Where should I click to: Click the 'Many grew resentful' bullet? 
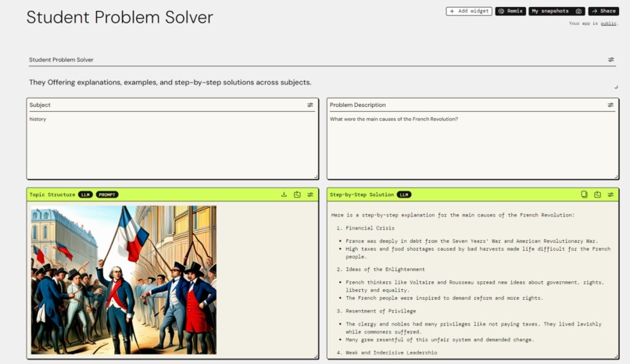point(439,340)
